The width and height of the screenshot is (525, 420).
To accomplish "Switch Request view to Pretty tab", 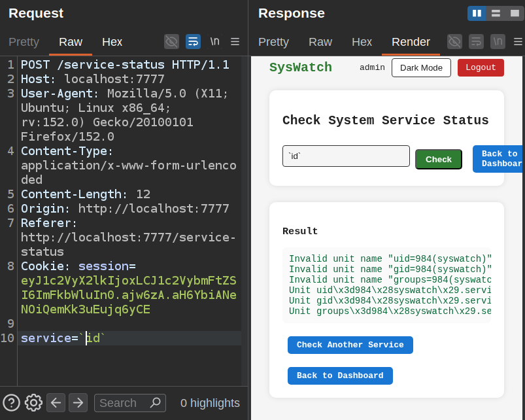I will (x=24, y=42).
